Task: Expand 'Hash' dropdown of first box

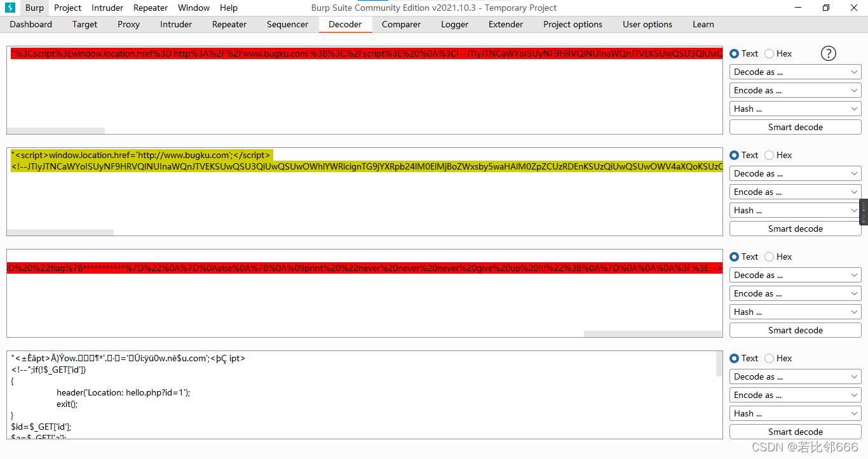Action: [x=796, y=109]
